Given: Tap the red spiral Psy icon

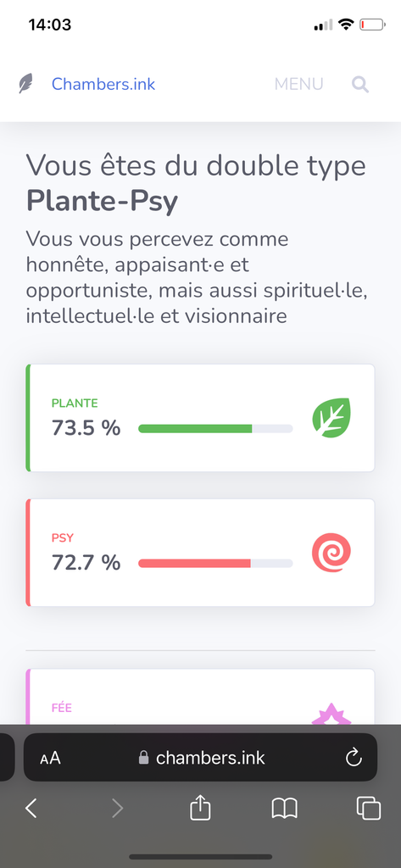Looking at the screenshot, I should point(331,553).
